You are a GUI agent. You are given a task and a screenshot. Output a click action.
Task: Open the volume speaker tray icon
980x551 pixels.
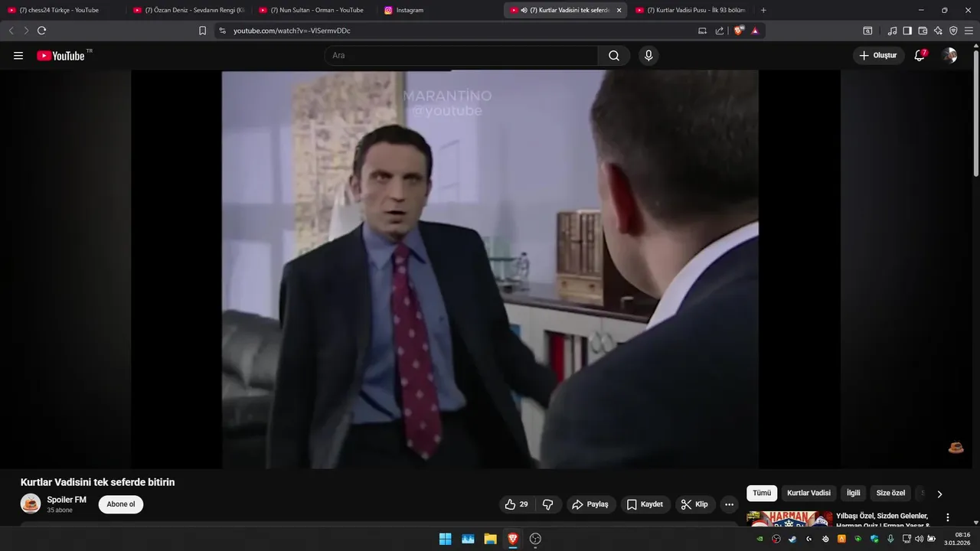click(919, 539)
